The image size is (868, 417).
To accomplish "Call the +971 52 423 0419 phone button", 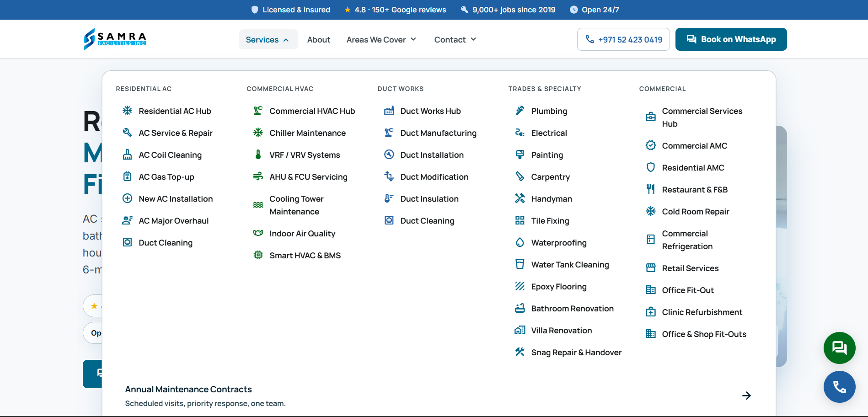I will coord(623,39).
